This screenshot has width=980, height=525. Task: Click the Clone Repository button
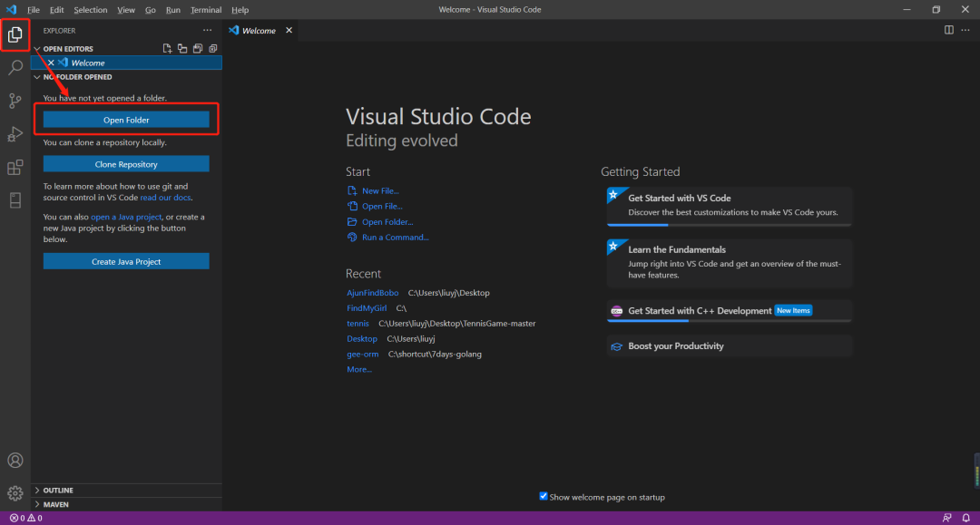126,164
